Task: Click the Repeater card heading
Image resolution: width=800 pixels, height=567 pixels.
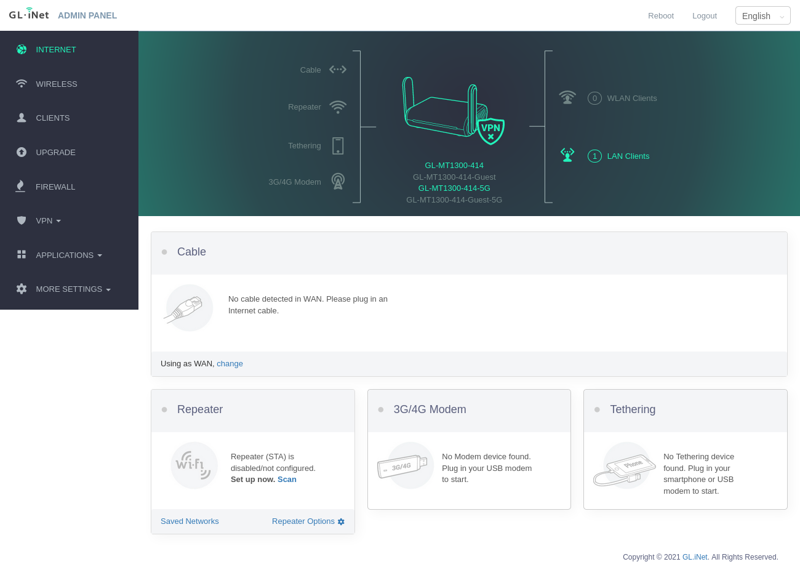Action: coord(199,409)
